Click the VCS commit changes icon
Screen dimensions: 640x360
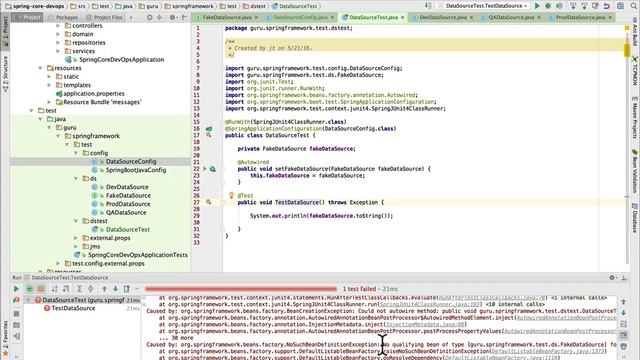[584, 6]
